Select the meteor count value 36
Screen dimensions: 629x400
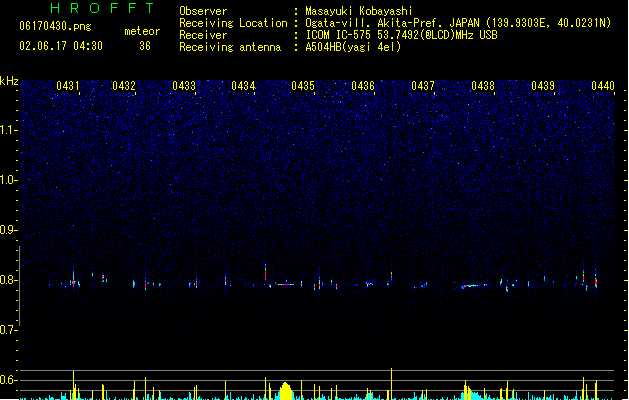tap(145, 46)
